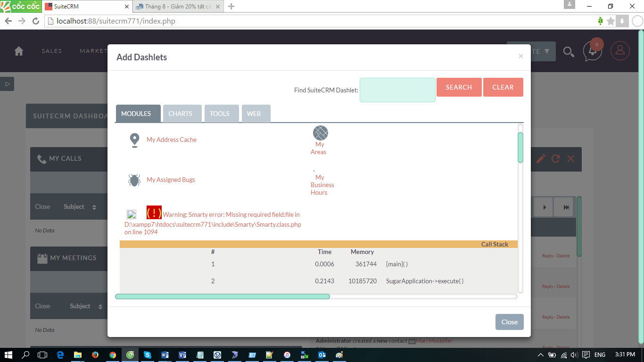Screen dimensions: 644x362
Task: Click the Find SuiteCRM Dashlet input field
Action: point(397,90)
